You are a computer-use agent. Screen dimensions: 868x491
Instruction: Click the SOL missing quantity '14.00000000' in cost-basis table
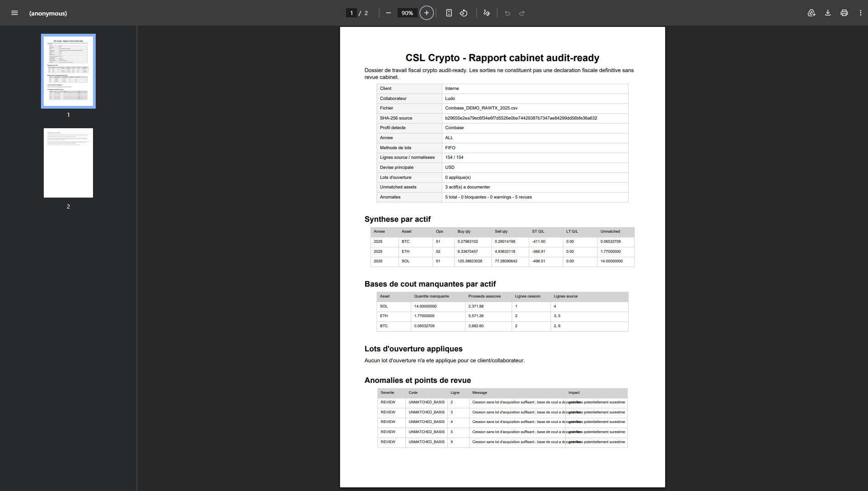tap(425, 306)
